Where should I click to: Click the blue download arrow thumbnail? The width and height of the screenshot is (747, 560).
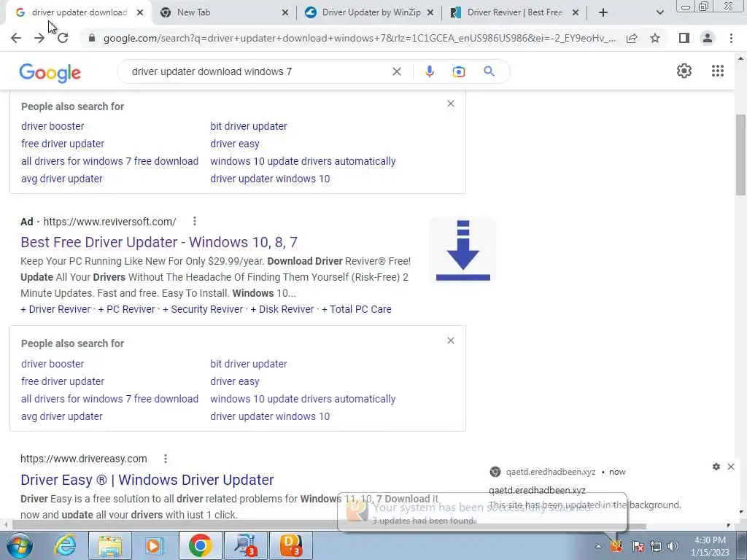pyautogui.click(x=462, y=251)
